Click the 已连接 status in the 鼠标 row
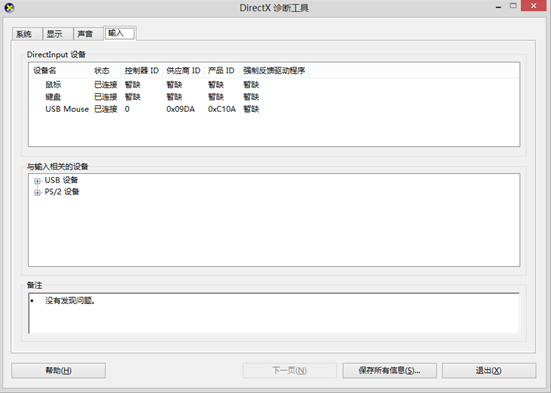The width and height of the screenshot is (551, 393). tap(105, 85)
